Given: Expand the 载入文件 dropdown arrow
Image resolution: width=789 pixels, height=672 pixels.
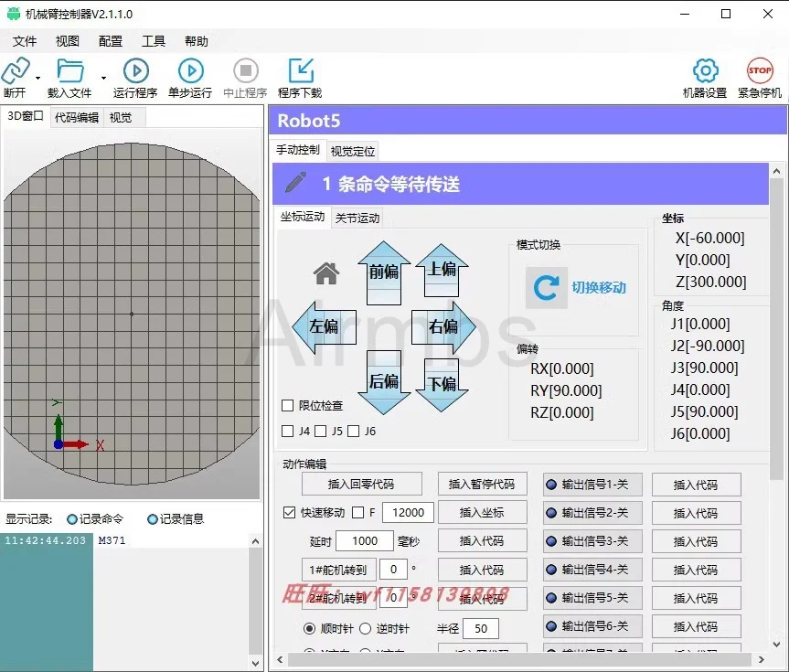Looking at the screenshot, I should coord(103,79).
